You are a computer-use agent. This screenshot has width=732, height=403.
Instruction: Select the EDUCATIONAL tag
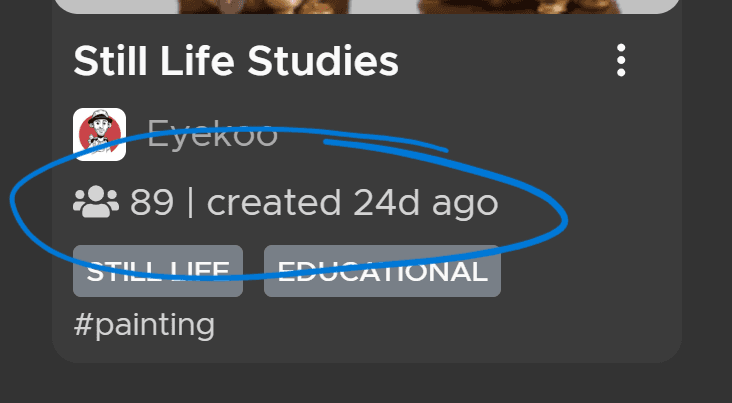coord(382,271)
